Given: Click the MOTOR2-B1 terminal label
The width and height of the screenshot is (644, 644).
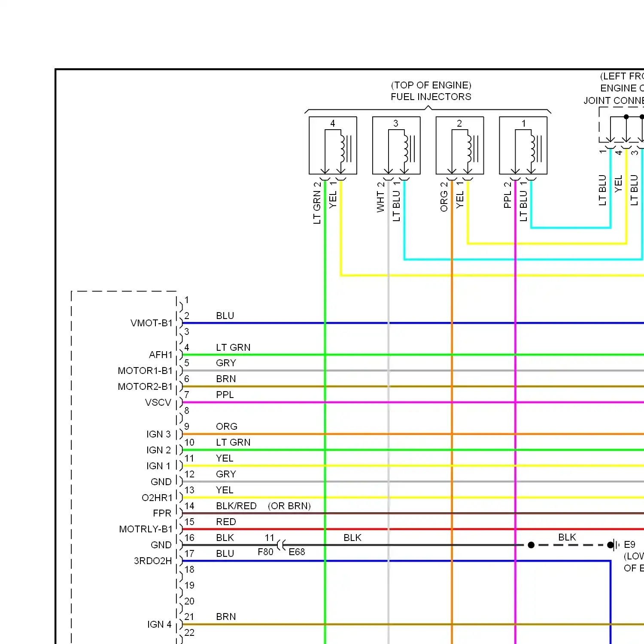Looking at the screenshot, I should (145, 386).
